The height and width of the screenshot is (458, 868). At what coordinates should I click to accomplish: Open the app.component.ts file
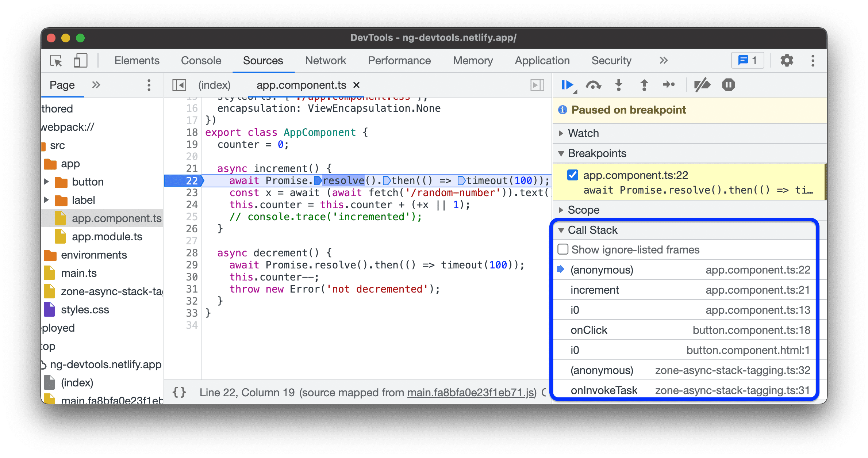pos(115,218)
